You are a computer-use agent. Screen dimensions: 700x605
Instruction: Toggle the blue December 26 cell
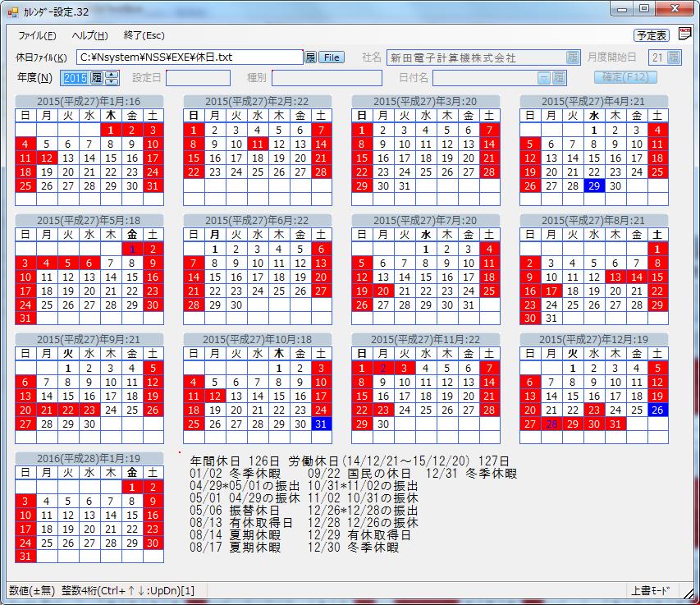click(657, 410)
